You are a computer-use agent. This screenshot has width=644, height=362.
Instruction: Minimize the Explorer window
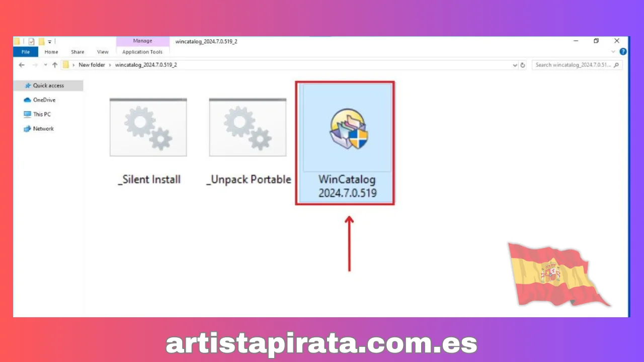click(x=575, y=41)
